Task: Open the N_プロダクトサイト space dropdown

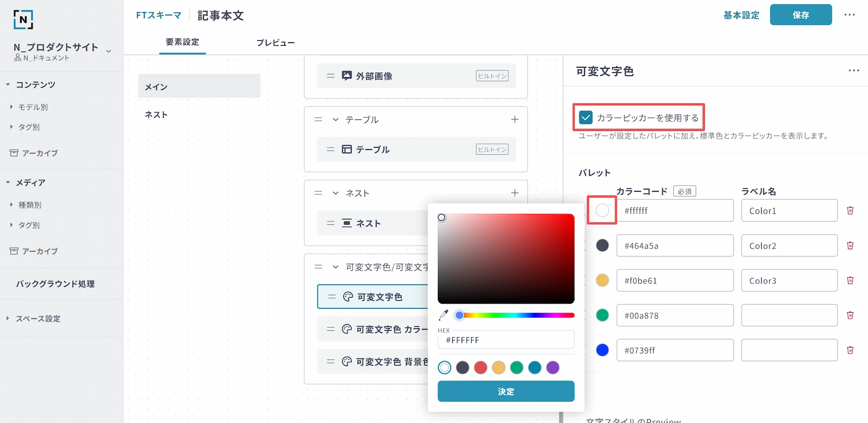Action: click(108, 51)
